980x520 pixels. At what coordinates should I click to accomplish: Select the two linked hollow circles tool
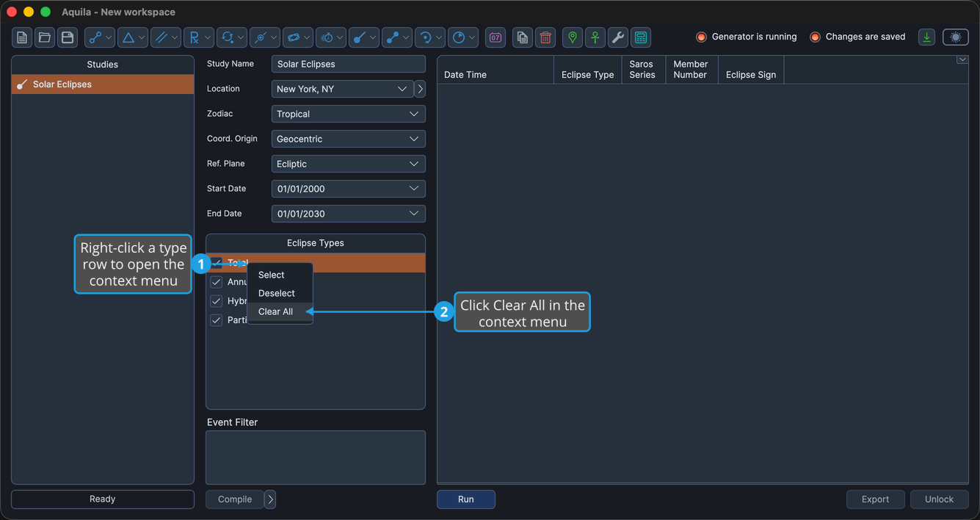click(x=100, y=37)
